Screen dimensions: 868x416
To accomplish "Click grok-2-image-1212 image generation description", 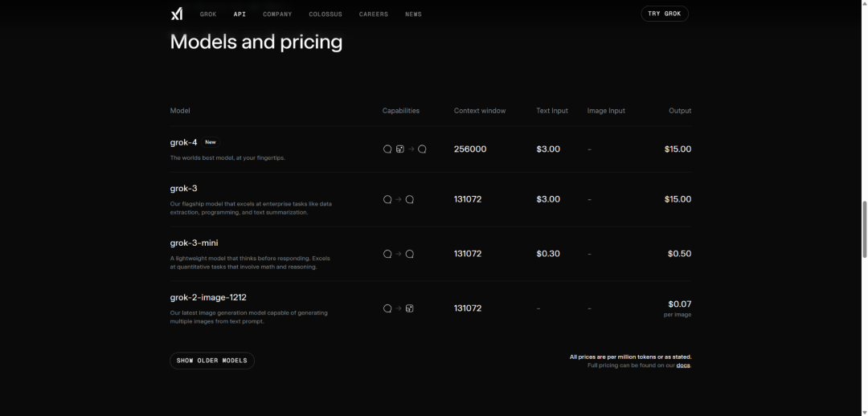I will [x=248, y=317].
